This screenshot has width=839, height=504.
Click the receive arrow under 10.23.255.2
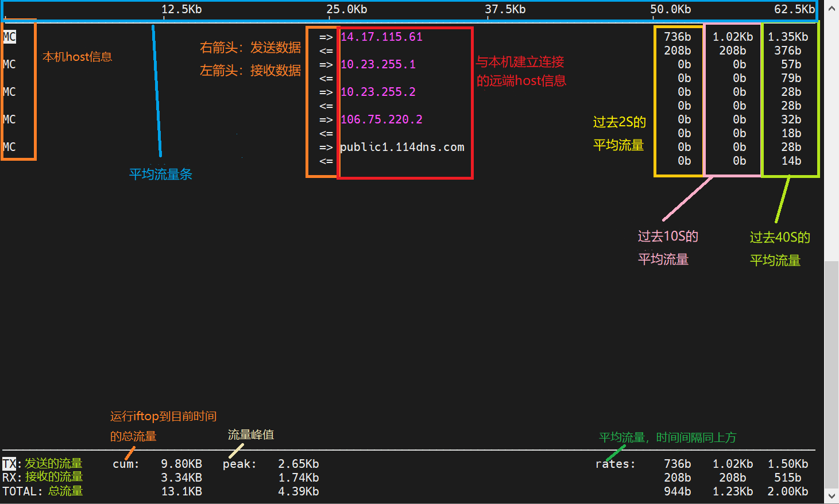coord(327,106)
